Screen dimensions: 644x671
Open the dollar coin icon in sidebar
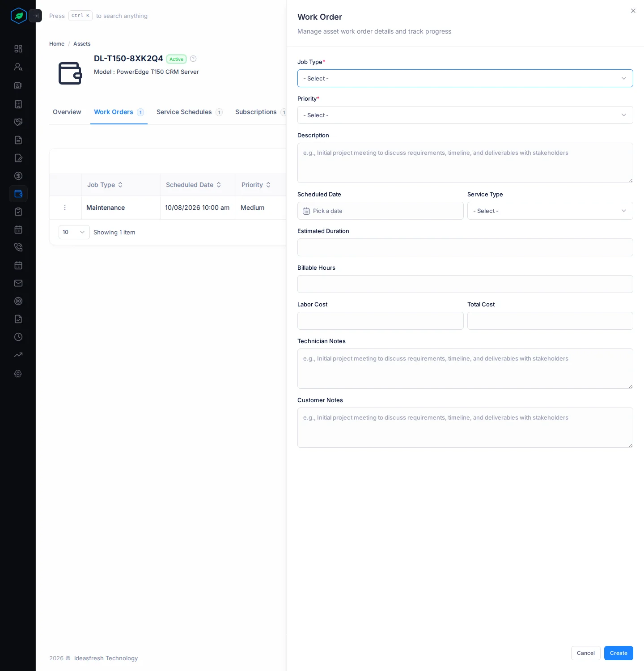[x=18, y=176]
